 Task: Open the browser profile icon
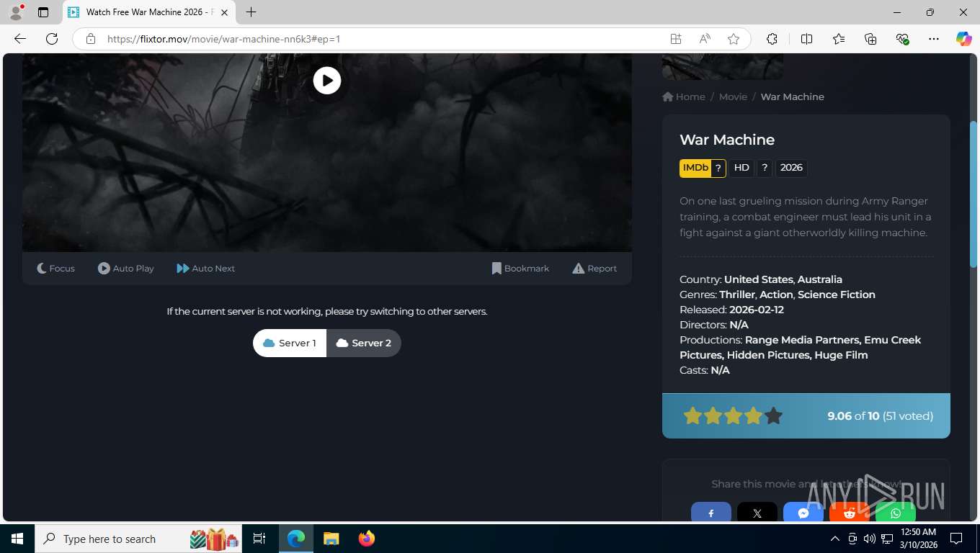16,12
